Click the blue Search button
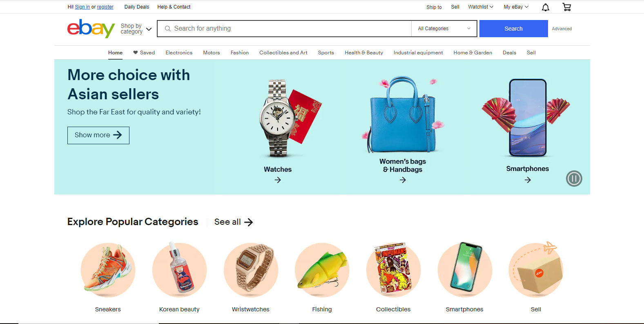 pos(513,29)
